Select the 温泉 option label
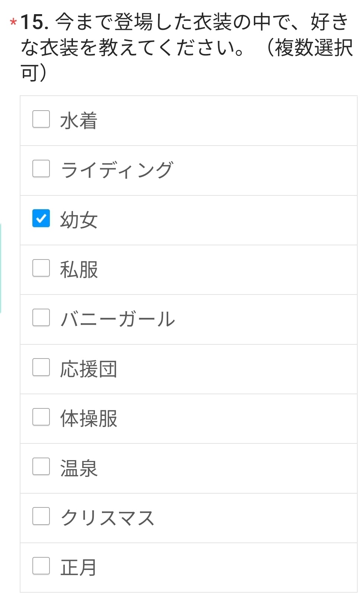Viewport: 364px width, 602px height. (79, 468)
